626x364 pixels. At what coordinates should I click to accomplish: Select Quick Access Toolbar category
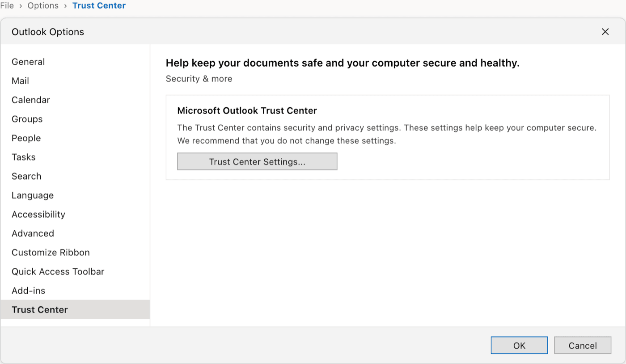[x=75, y=271]
